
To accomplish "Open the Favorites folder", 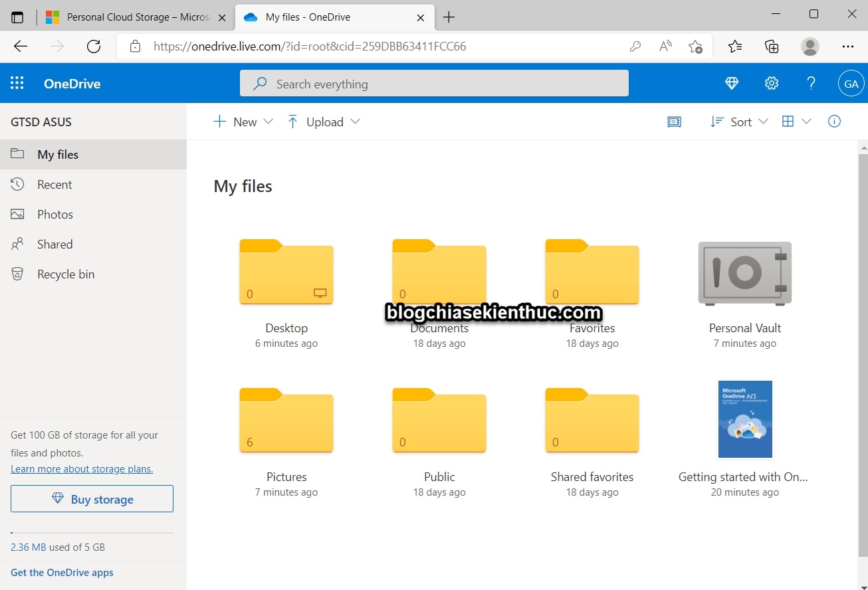I will [592, 272].
